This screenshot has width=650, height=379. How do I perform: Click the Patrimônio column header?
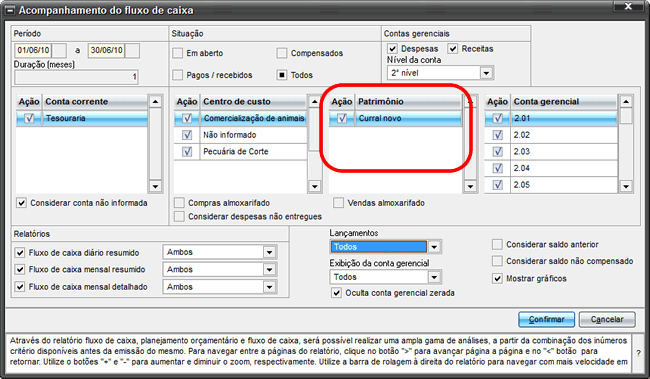click(x=408, y=102)
